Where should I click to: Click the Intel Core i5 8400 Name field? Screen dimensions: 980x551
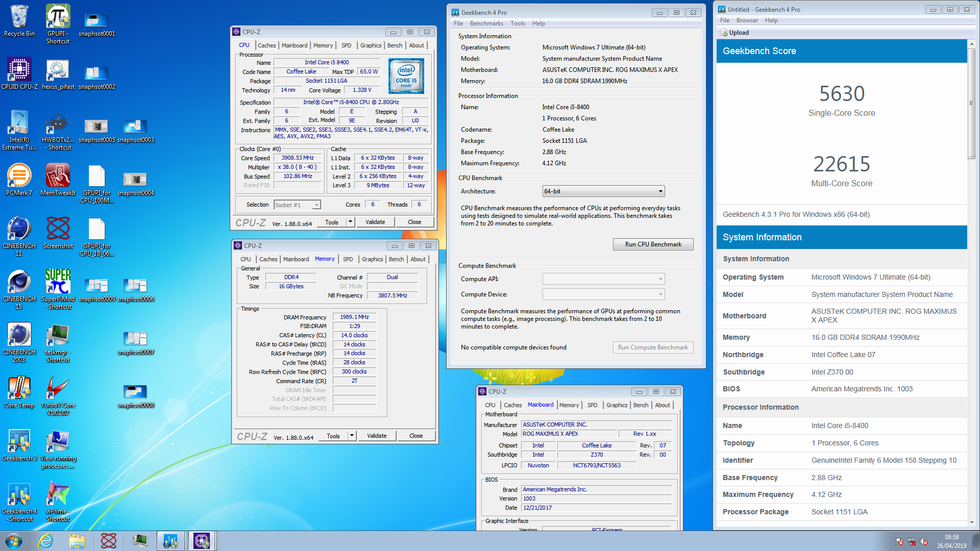click(327, 62)
